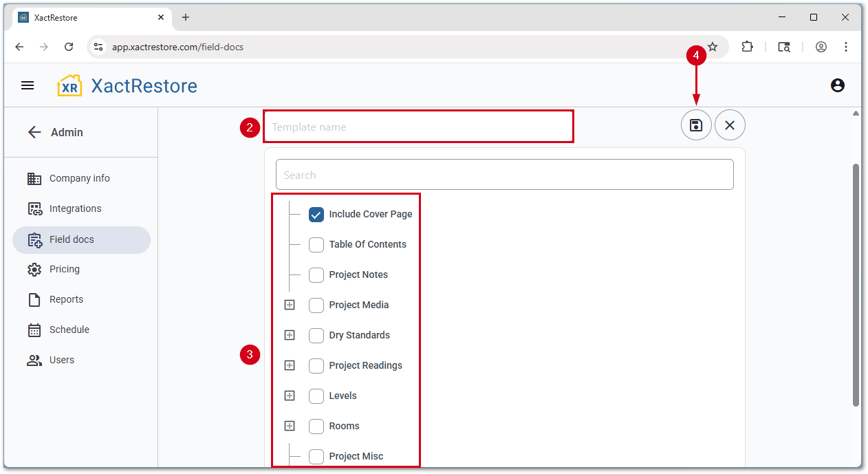Viewport: 868px width, 474px height.
Task: Open the Users admin section
Action: pos(61,360)
